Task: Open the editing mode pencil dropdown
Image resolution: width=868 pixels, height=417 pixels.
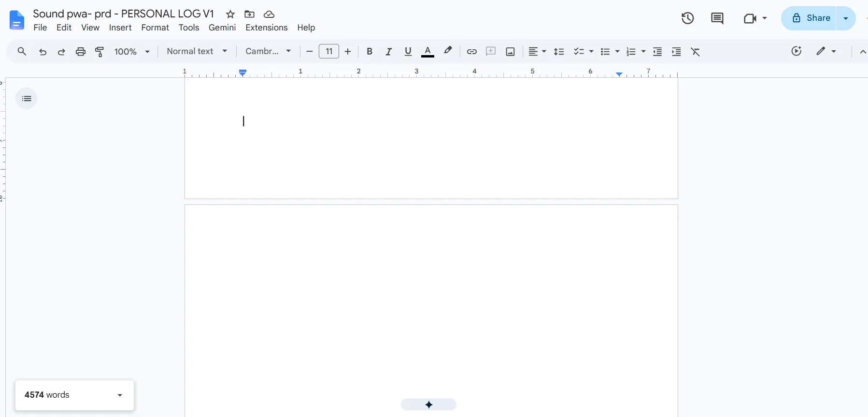Action: (x=826, y=51)
